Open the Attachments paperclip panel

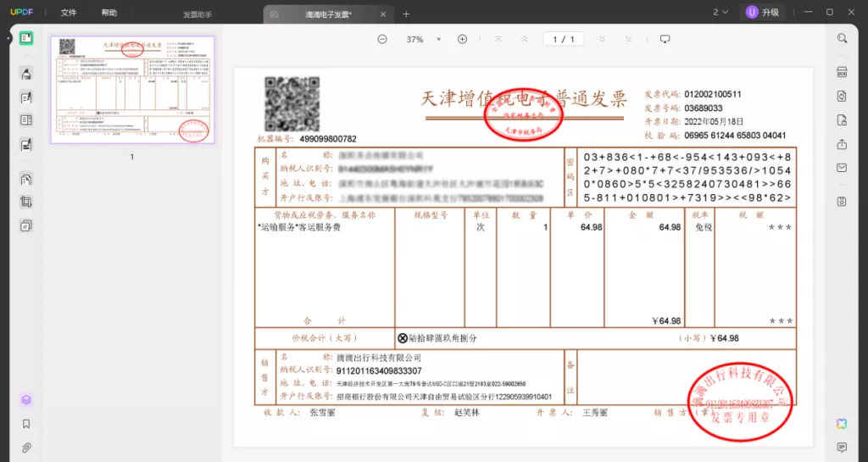tap(26, 448)
